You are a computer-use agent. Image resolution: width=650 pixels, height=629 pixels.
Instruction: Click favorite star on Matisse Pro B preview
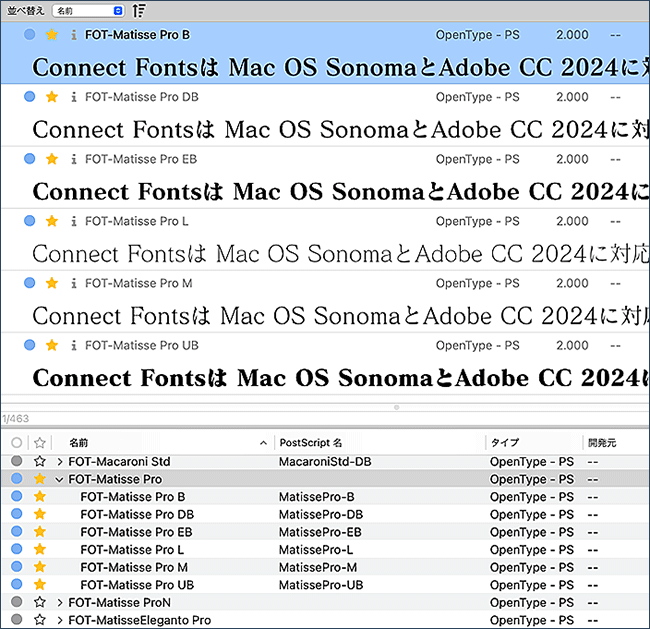coord(52,34)
